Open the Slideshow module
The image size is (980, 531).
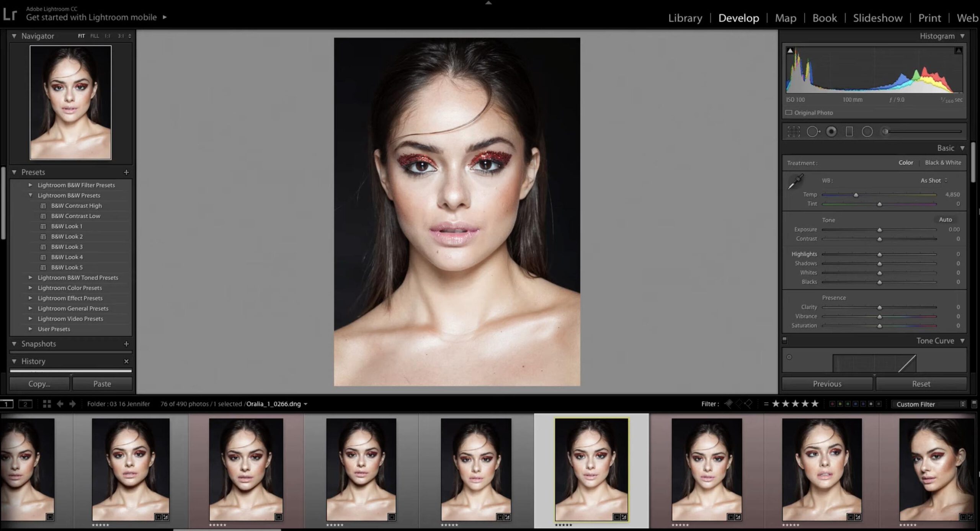[x=877, y=18]
